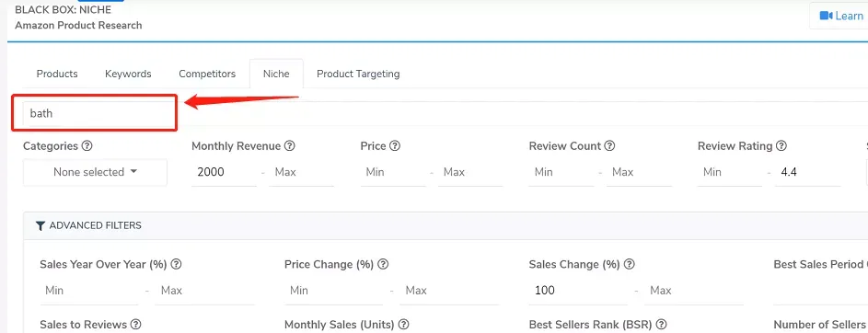Image resolution: width=868 pixels, height=333 pixels.
Task: Click the help icon beside Categories
Action: coord(87,146)
